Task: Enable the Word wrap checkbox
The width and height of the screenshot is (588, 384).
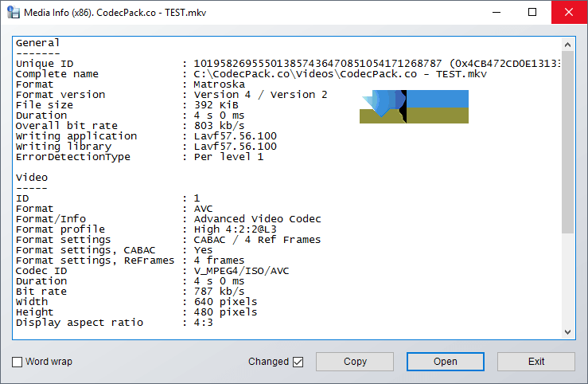Action: coord(18,362)
